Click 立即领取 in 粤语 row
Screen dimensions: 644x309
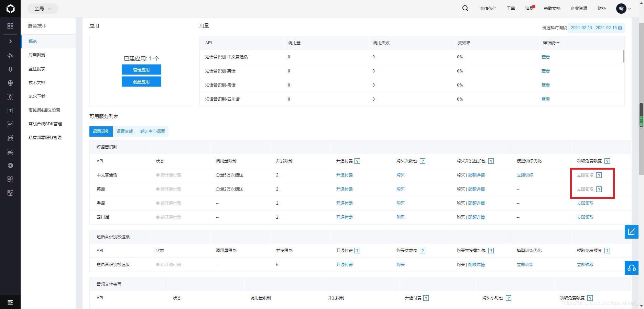(x=585, y=203)
